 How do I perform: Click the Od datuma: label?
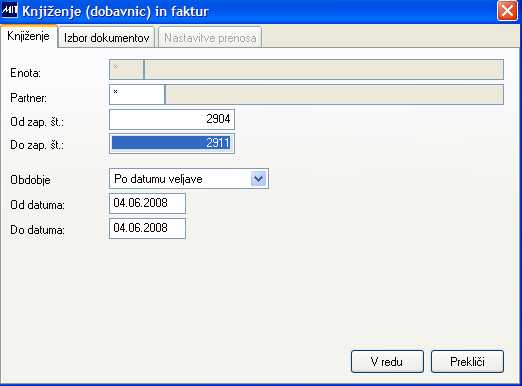coord(37,205)
